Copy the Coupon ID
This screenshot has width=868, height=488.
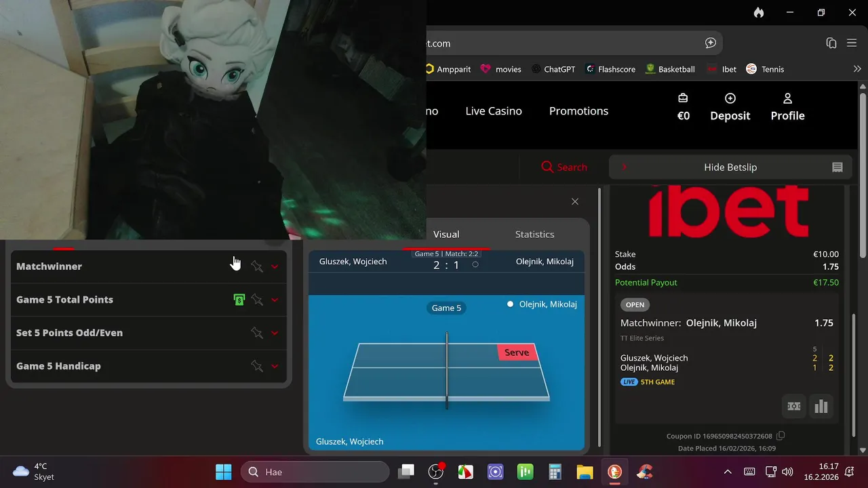coord(781,436)
